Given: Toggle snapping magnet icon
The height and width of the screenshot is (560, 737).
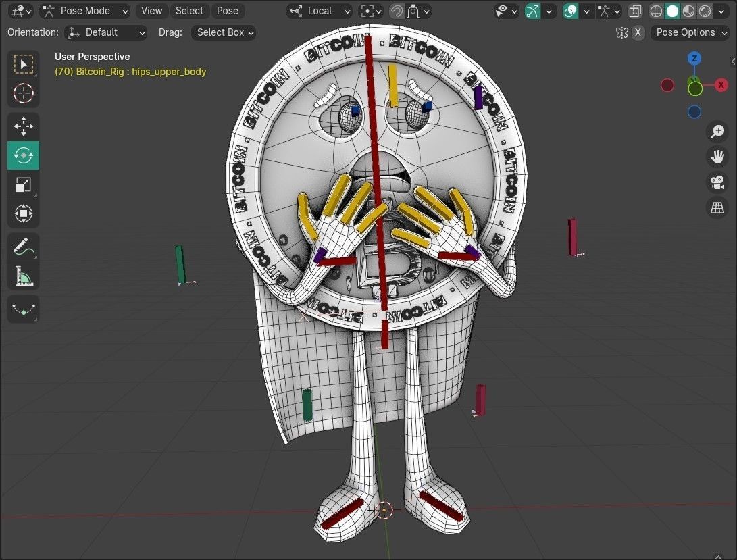Looking at the screenshot, I should pyautogui.click(x=397, y=11).
